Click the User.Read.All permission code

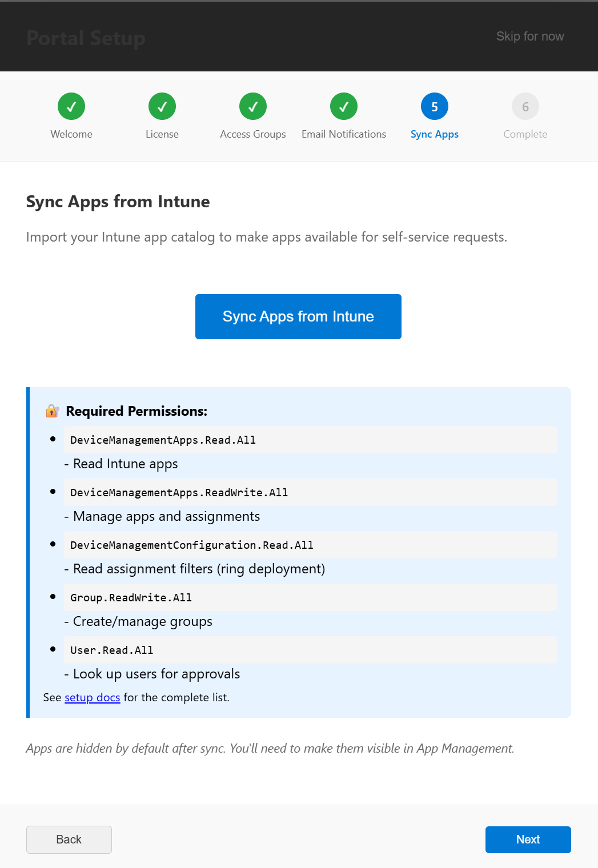pos(311,650)
